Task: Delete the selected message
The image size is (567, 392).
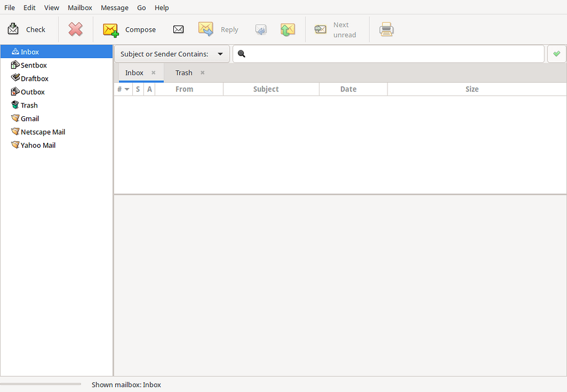Action: (x=75, y=29)
